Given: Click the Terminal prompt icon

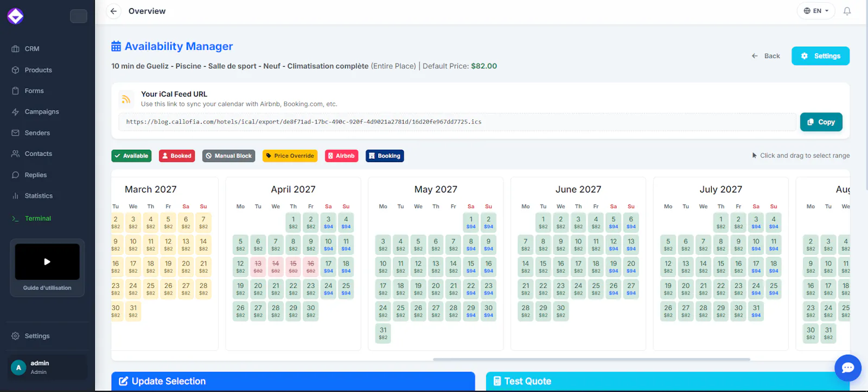Looking at the screenshot, I should [x=15, y=219].
